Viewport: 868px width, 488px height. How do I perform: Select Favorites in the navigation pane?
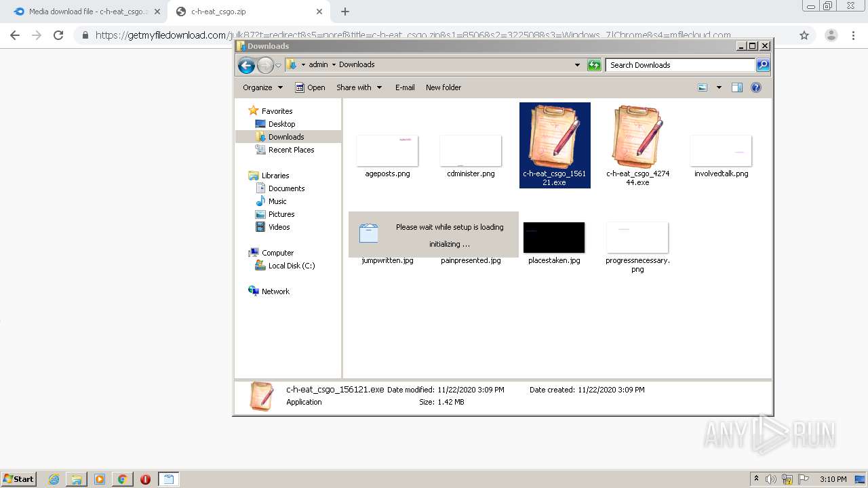coord(271,111)
